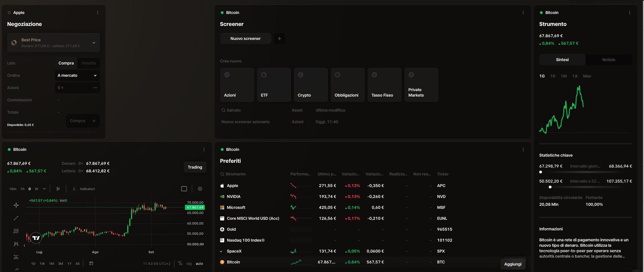Click the TradingView logo on chart
Image resolution: width=644 pixels, height=272 pixels.
[x=36, y=238]
